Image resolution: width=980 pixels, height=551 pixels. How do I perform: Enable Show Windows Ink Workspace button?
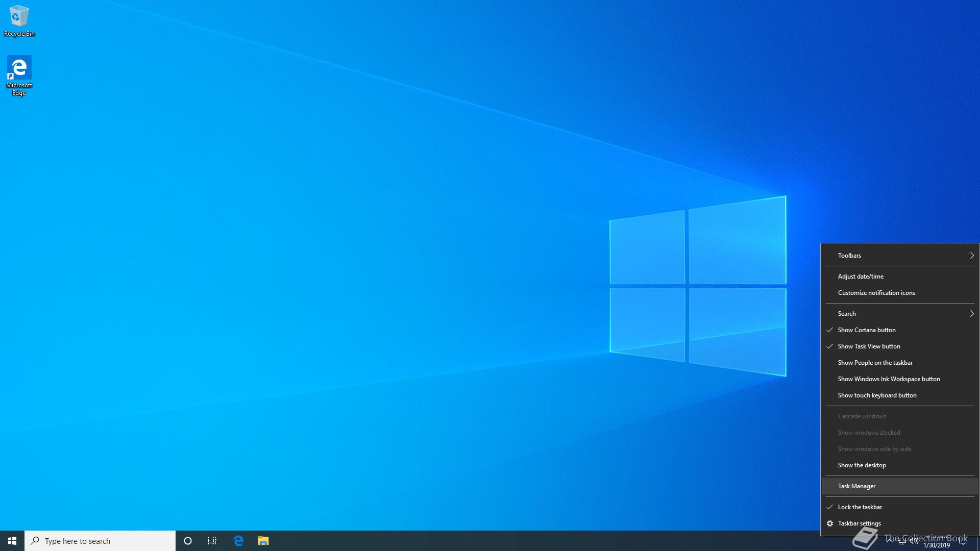[x=900, y=379]
